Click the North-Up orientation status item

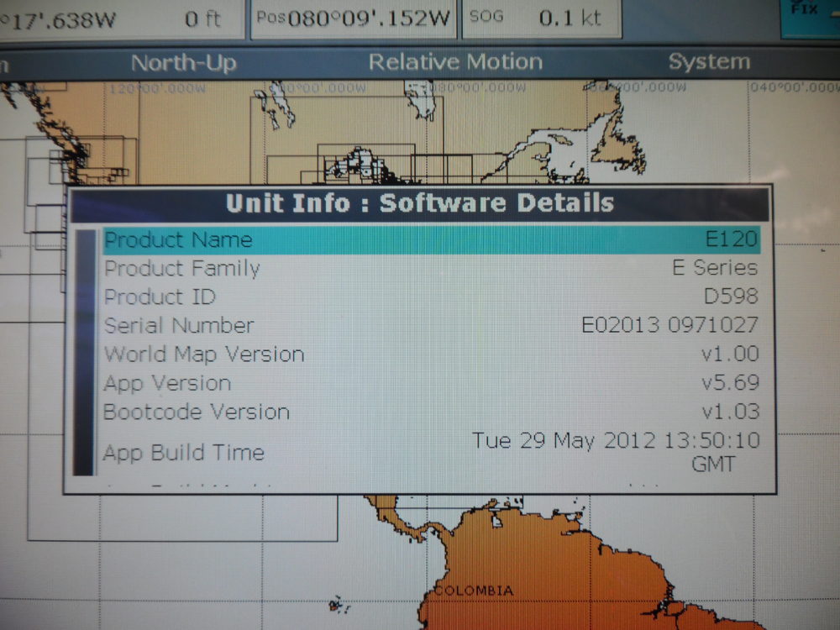click(184, 63)
